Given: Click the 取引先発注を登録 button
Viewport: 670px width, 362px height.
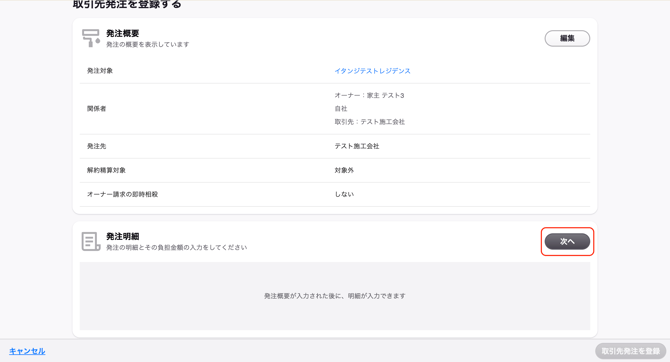Looking at the screenshot, I should pyautogui.click(x=630, y=351).
